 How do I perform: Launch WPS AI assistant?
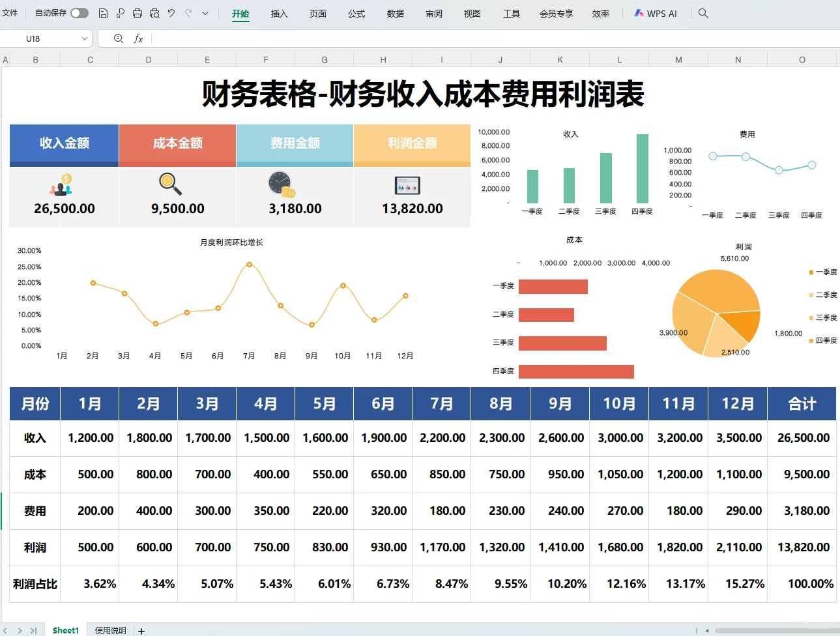click(x=656, y=14)
